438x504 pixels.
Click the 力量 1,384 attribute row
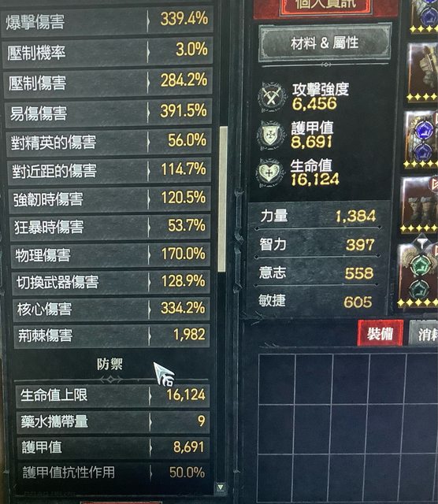[317, 216]
